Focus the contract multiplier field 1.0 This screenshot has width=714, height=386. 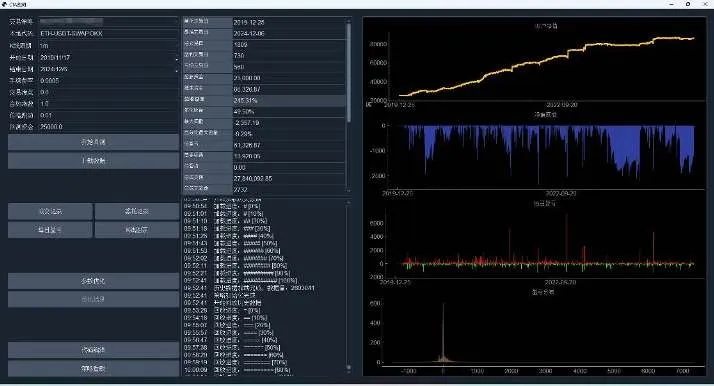click(x=108, y=104)
